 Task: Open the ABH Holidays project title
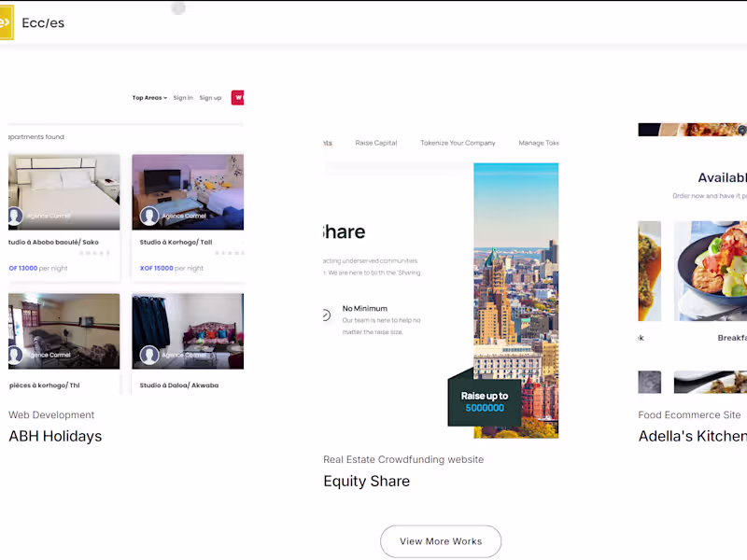[55, 436]
